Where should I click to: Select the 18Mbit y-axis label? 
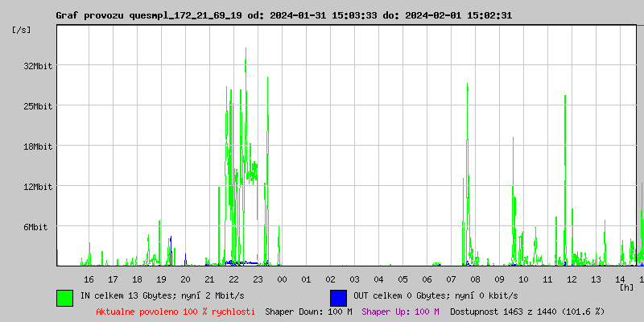click(x=37, y=147)
